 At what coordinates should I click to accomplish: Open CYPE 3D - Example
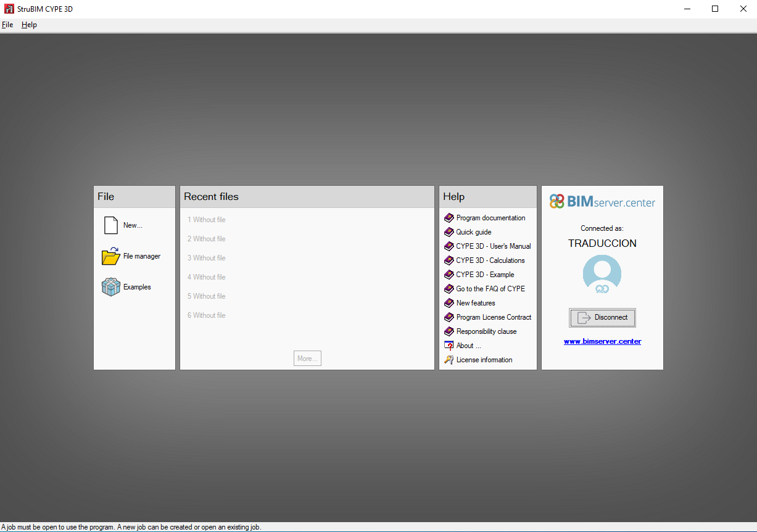coord(485,275)
